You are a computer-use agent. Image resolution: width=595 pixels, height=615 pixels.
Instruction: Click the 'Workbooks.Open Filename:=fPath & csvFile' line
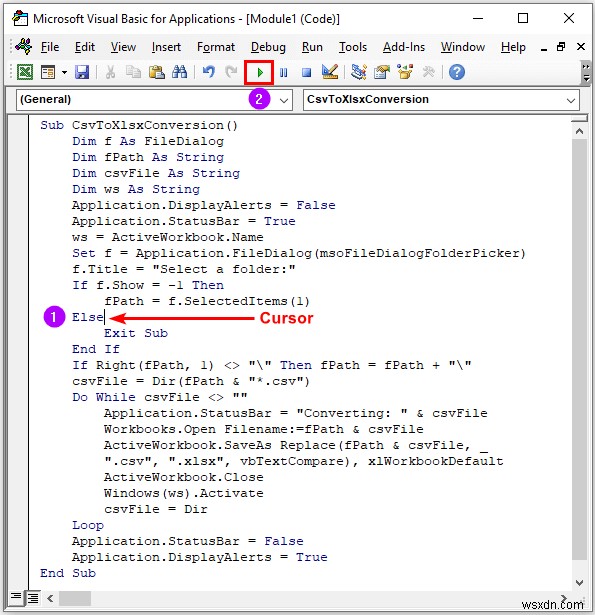click(264, 429)
